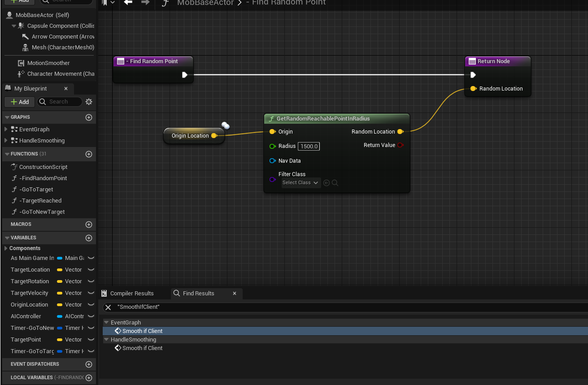Select Mesh (CharacterMesh0) component

tap(63, 47)
